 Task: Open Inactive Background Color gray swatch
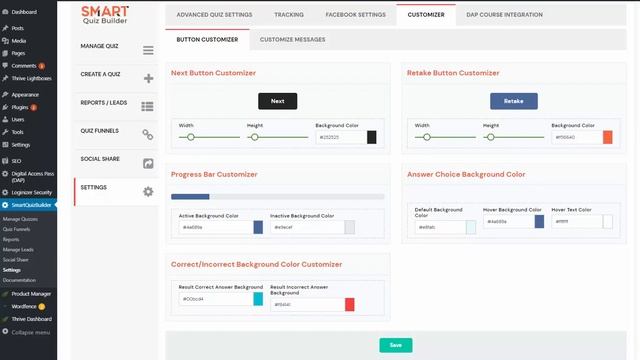pos(350,227)
